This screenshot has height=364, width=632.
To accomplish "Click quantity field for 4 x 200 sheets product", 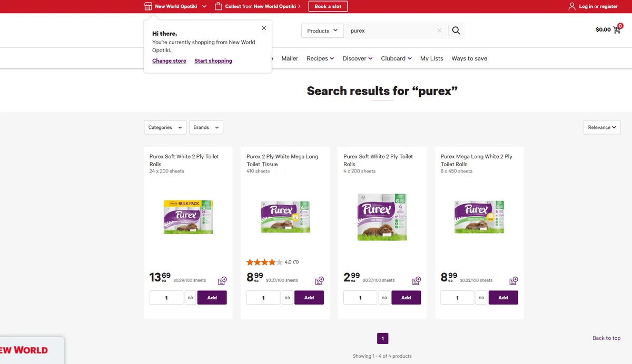I will tap(360, 298).
